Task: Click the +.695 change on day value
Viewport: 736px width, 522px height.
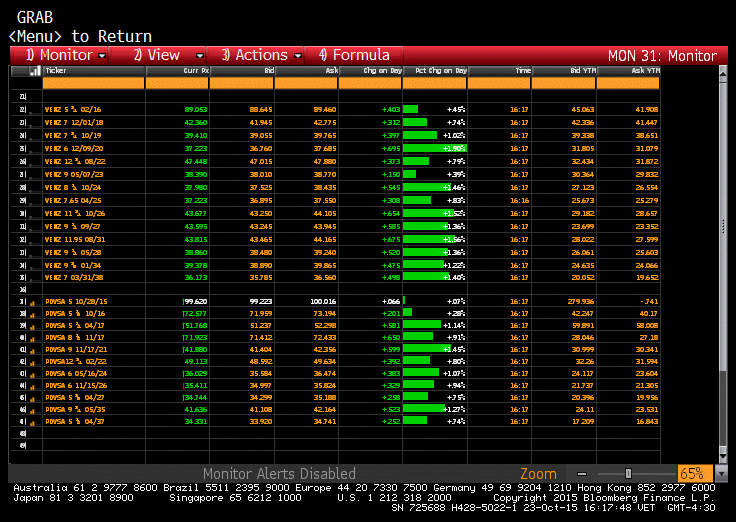Action: click(x=391, y=148)
